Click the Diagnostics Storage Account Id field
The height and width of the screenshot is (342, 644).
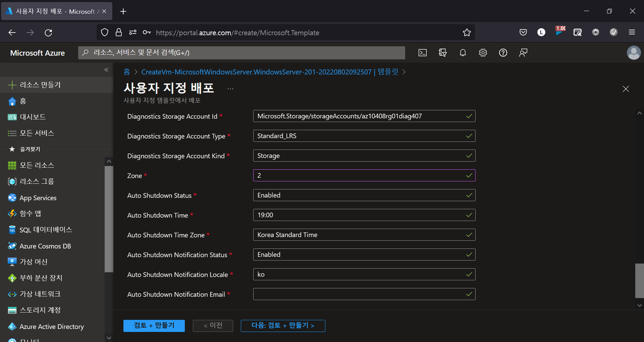[364, 116]
